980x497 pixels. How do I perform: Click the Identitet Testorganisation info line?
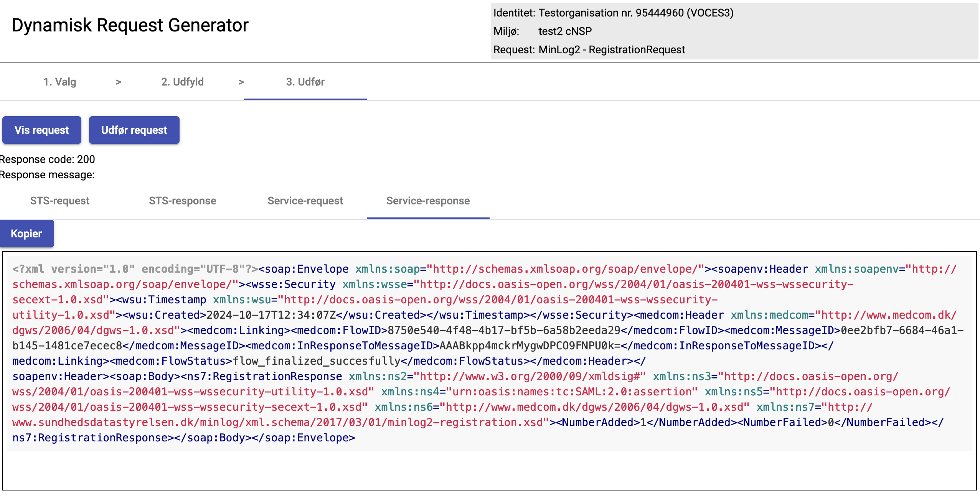(x=613, y=13)
